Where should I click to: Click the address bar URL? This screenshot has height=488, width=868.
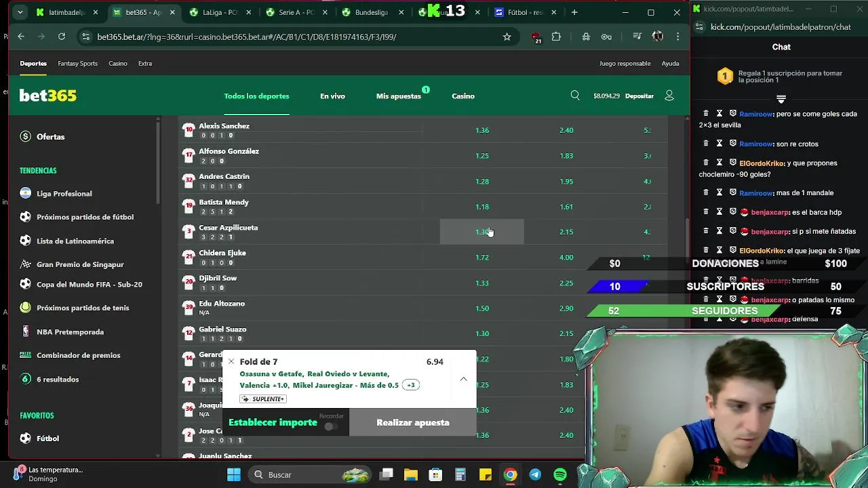[x=247, y=37]
